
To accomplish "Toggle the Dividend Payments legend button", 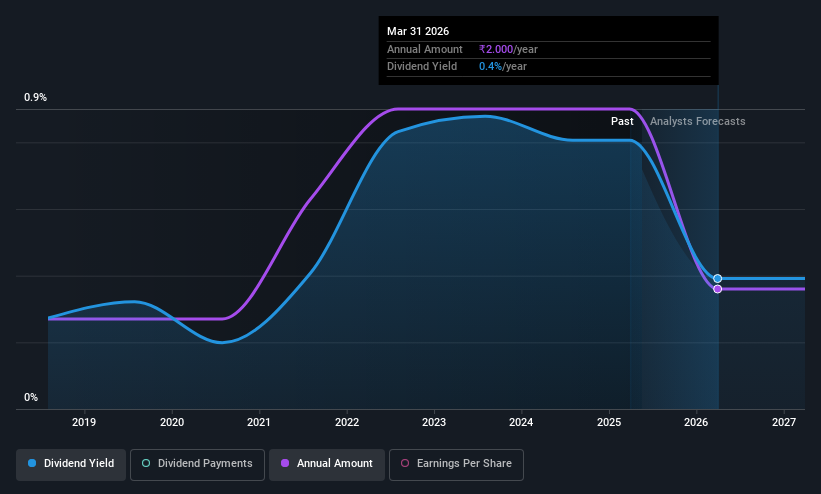I will pyautogui.click(x=197, y=465).
